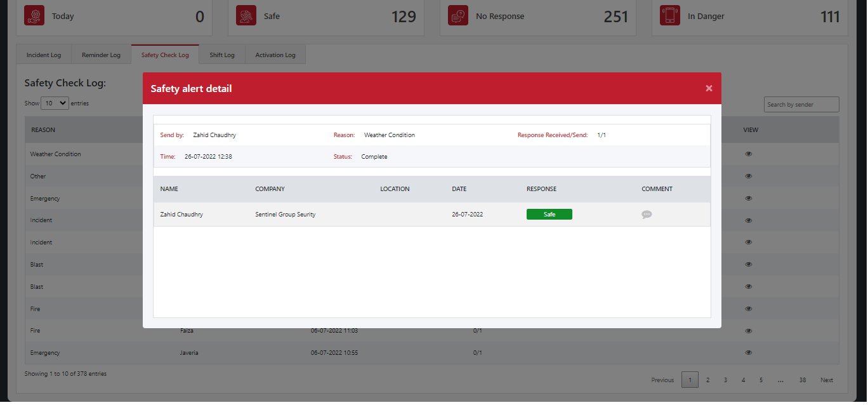Open the entries per page dropdown
The height and width of the screenshot is (405, 868).
tap(55, 103)
